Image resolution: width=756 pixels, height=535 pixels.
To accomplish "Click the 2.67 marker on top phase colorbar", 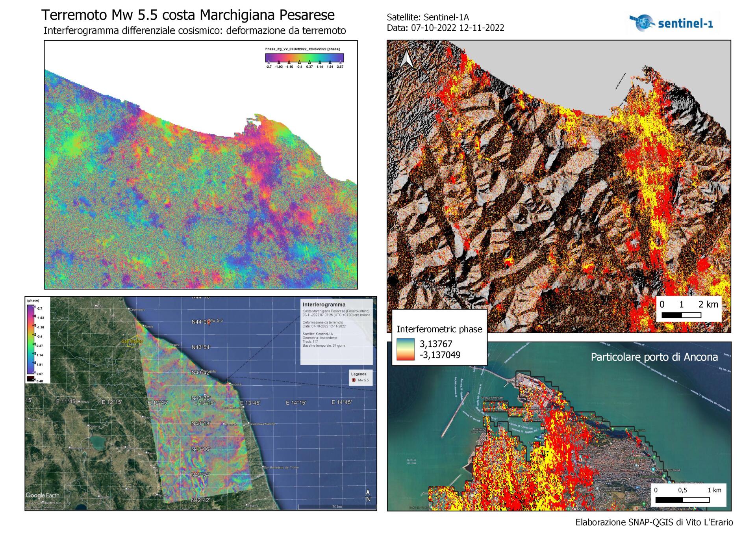I will [340, 62].
